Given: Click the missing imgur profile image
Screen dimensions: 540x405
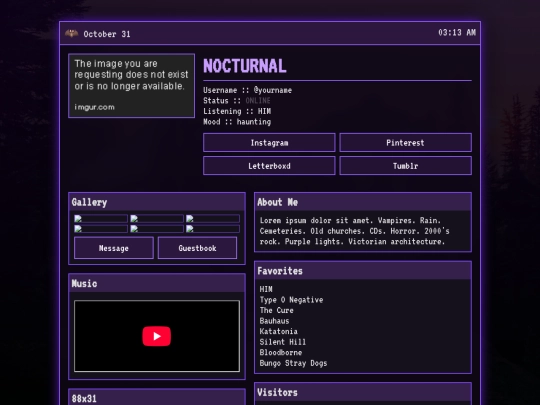Looking at the screenshot, I should pyautogui.click(x=132, y=85).
